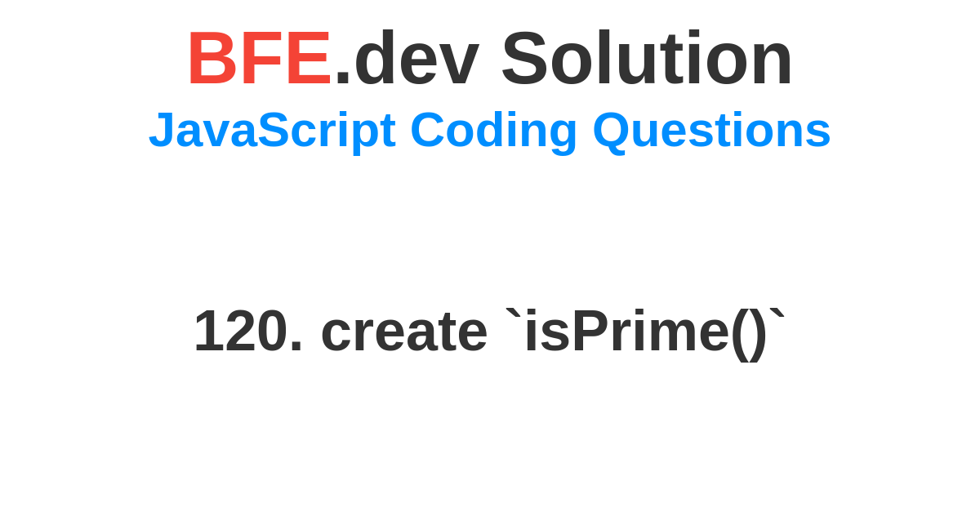
Task: Click the closing backtick after isPrime()
Action: tap(777, 314)
